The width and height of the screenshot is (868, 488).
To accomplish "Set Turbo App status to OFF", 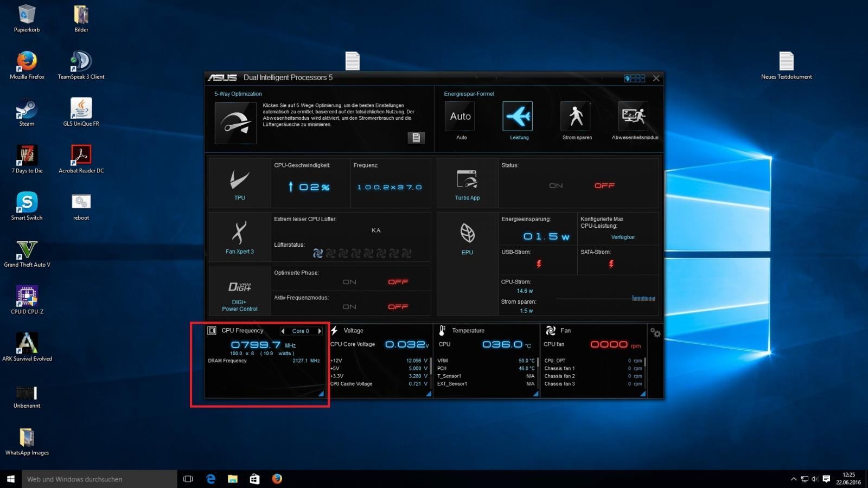I will click(604, 185).
